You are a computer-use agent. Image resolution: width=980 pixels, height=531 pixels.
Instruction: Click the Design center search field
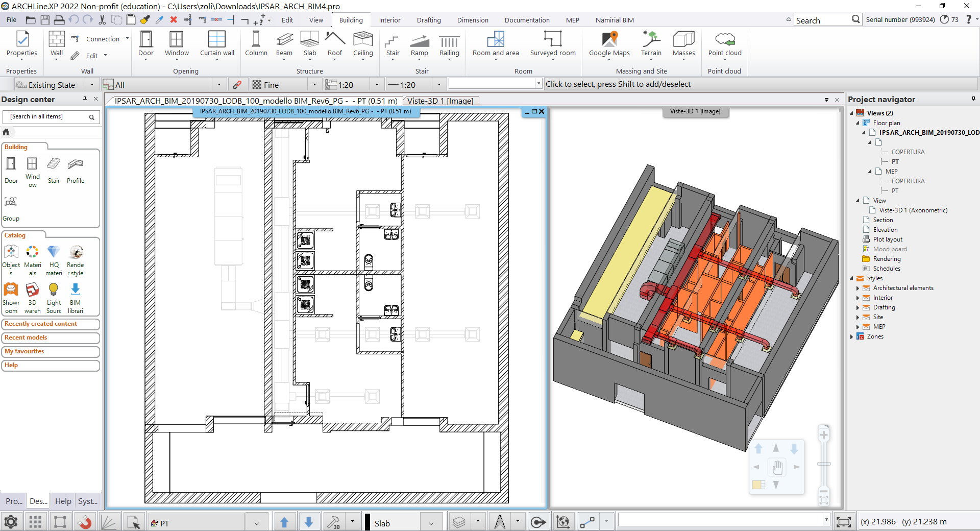tap(47, 117)
